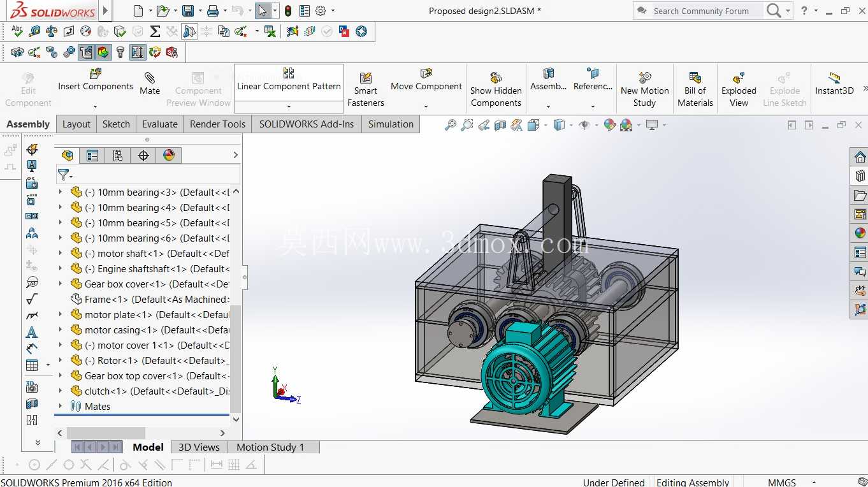Click Under Defined in status bar

(614, 482)
